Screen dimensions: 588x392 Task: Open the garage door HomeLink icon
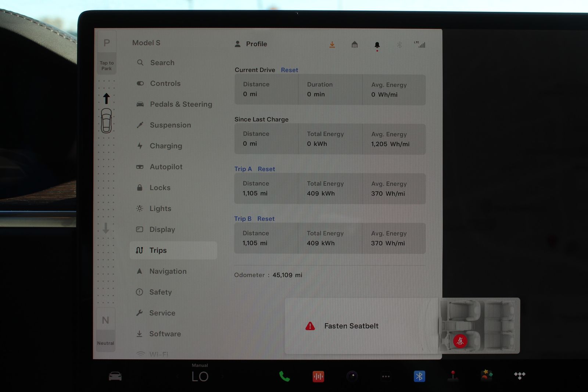tap(355, 44)
